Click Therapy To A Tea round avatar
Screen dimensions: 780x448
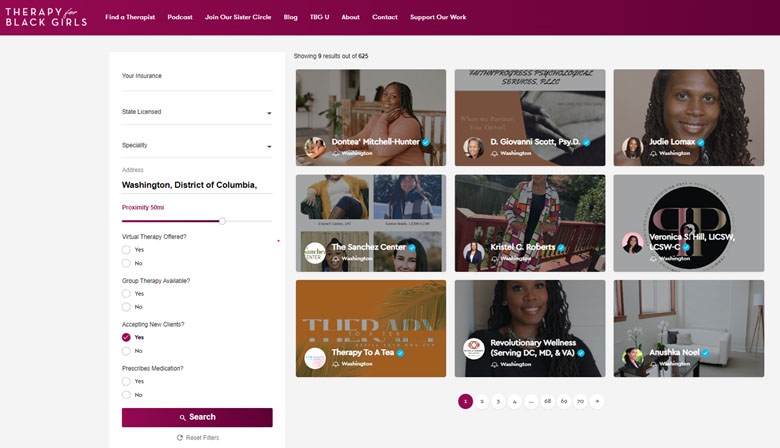[315, 358]
